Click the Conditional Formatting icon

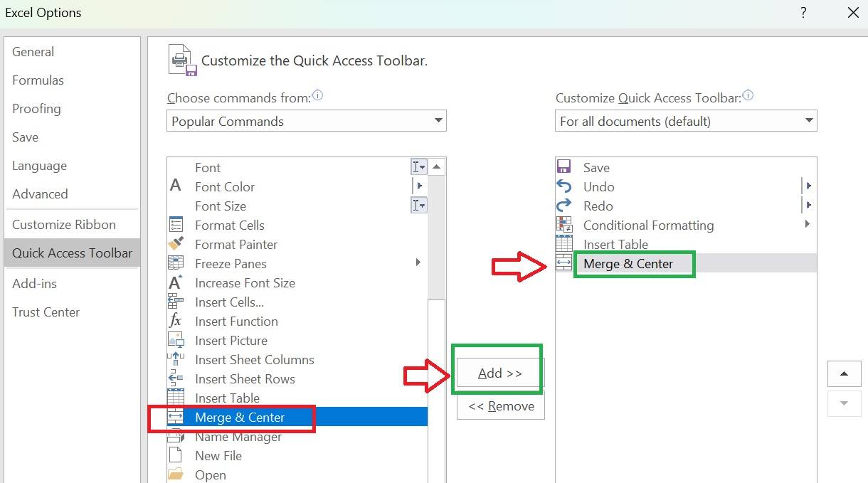point(564,225)
